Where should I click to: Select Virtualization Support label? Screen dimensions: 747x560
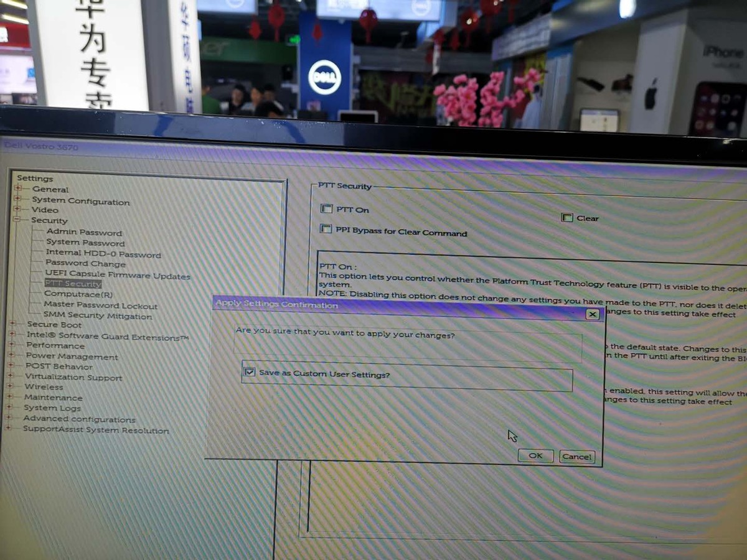click(x=73, y=377)
